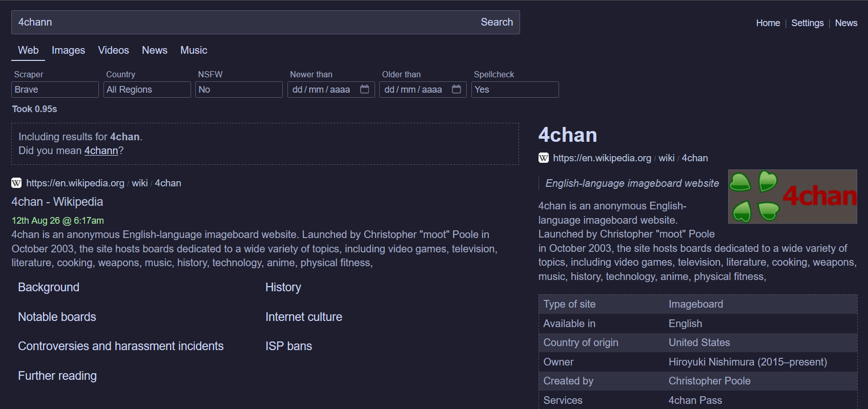Image resolution: width=868 pixels, height=409 pixels.
Task: Select the 'Took 0.95s' timing text
Action: [34, 109]
